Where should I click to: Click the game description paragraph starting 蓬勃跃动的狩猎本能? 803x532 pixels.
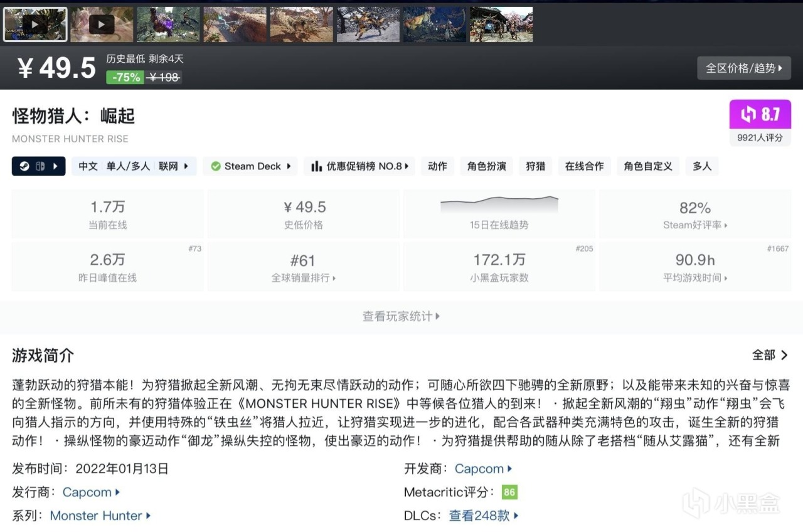[x=401, y=413]
